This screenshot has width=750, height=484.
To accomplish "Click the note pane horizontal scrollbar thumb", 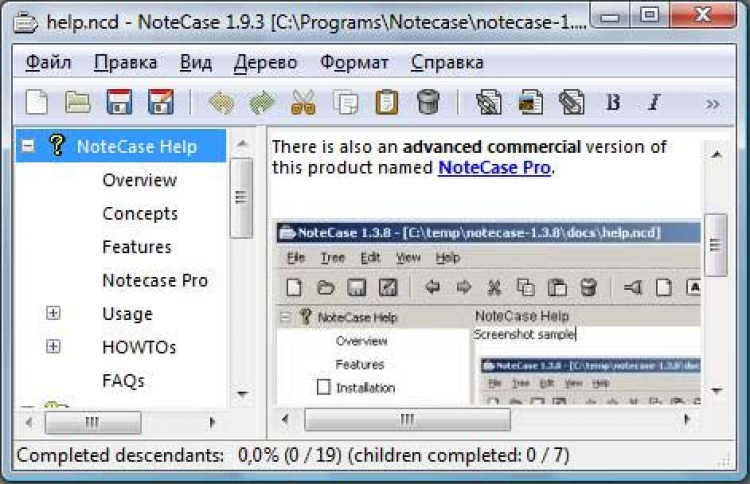I will click(407, 420).
